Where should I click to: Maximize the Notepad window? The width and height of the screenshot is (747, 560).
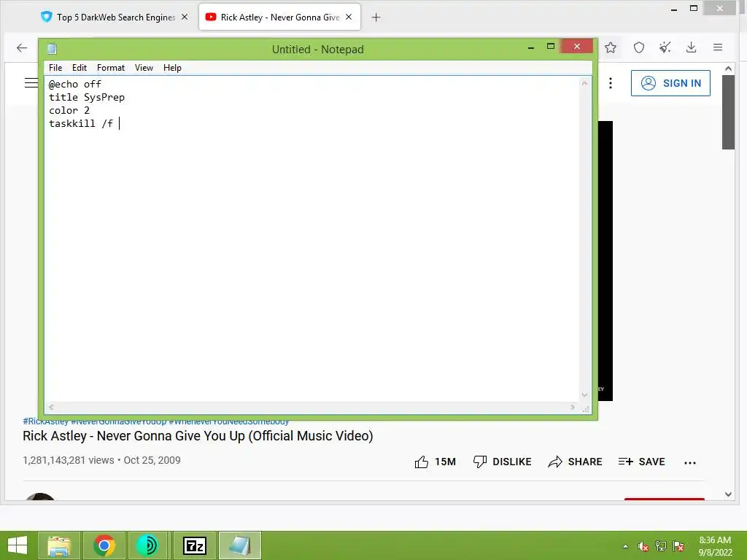pyautogui.click(x=551, y=46)
